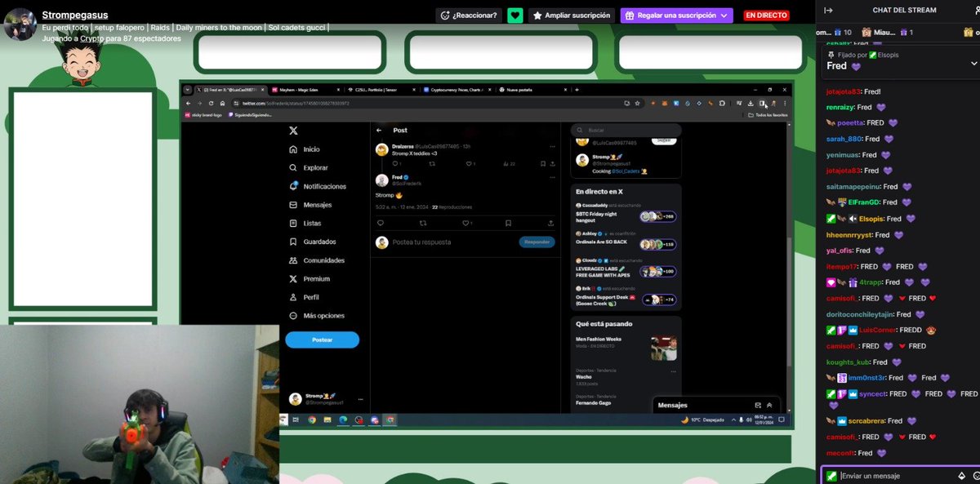Open account menu next to Stromp profile
The width and height of the screenshot is (980, 484).
point(360,399)
